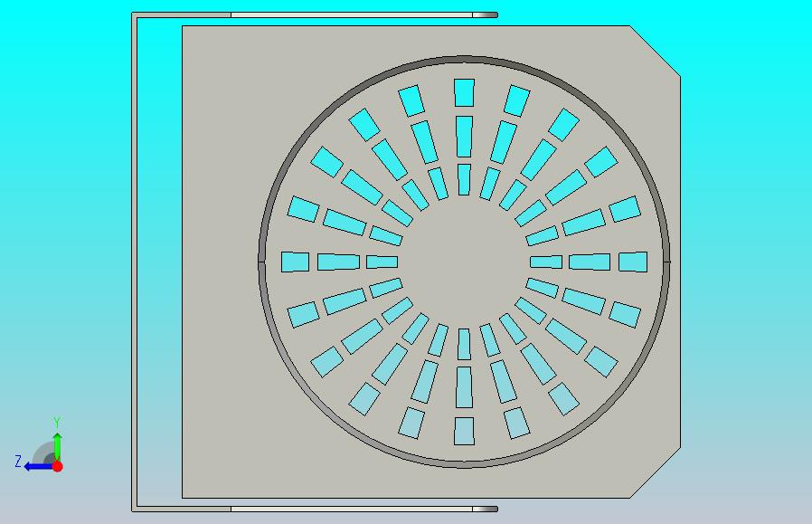Click the "Z" label on the triad
This screenshot has height=524, width=812.
click(18, 462)
